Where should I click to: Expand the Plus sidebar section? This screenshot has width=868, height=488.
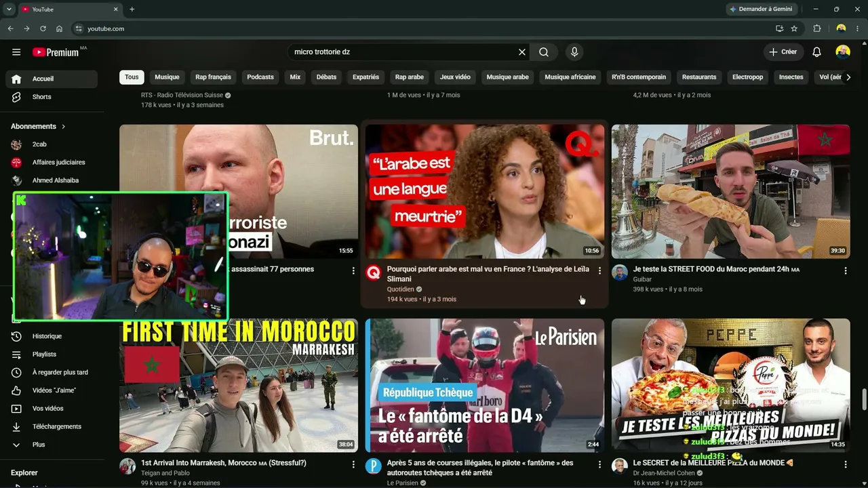coord(52,445)
